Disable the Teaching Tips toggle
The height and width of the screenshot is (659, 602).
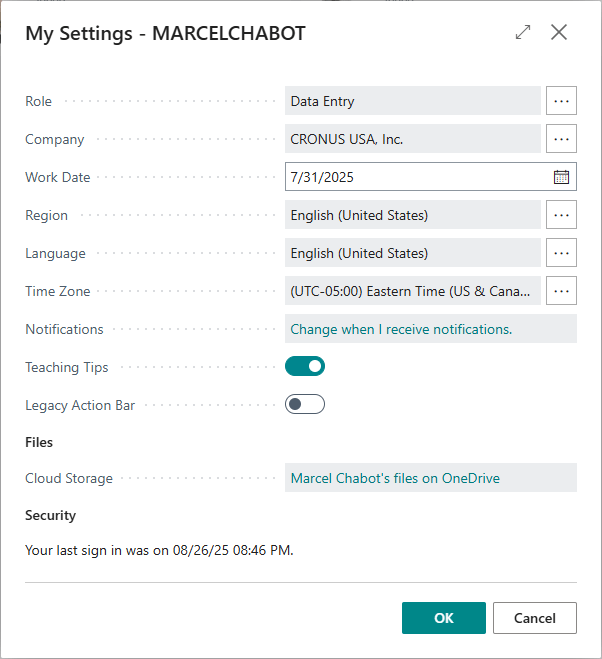[305, 367]
